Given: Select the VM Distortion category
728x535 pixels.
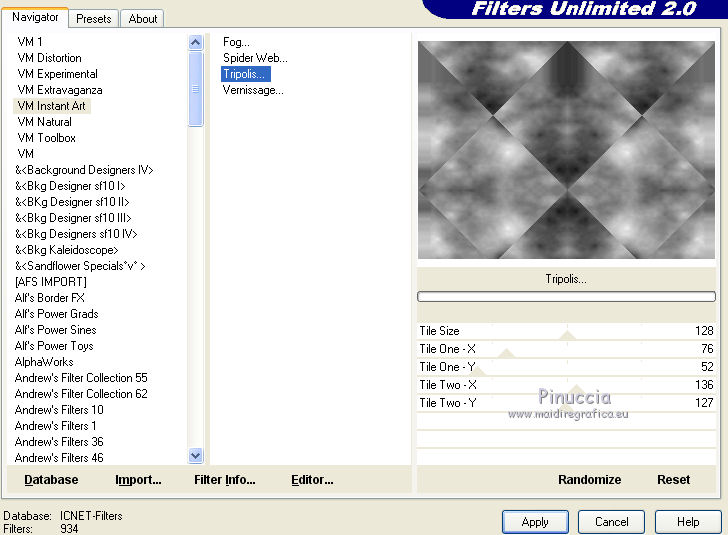Looking at the screenshot, I should (x=50, y=58).
